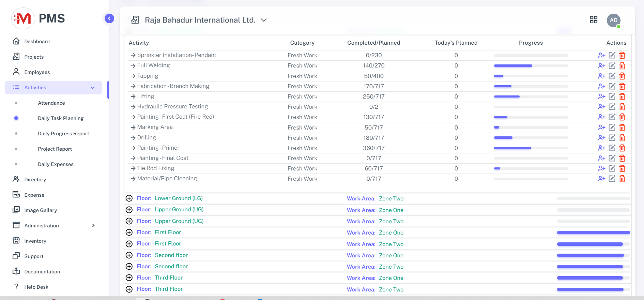
Task: Open the Raja Bahadur International company dropdown
Action: (263, 20)
